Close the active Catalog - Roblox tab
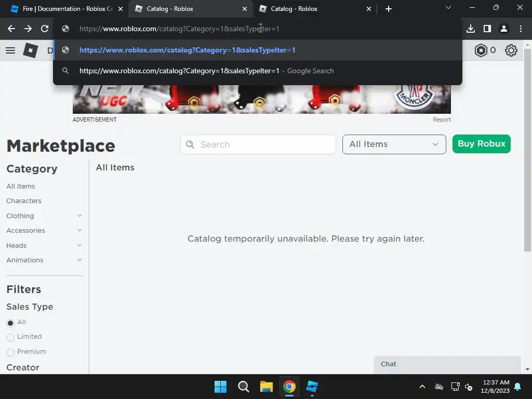532x399 pixels. point(245,9)
